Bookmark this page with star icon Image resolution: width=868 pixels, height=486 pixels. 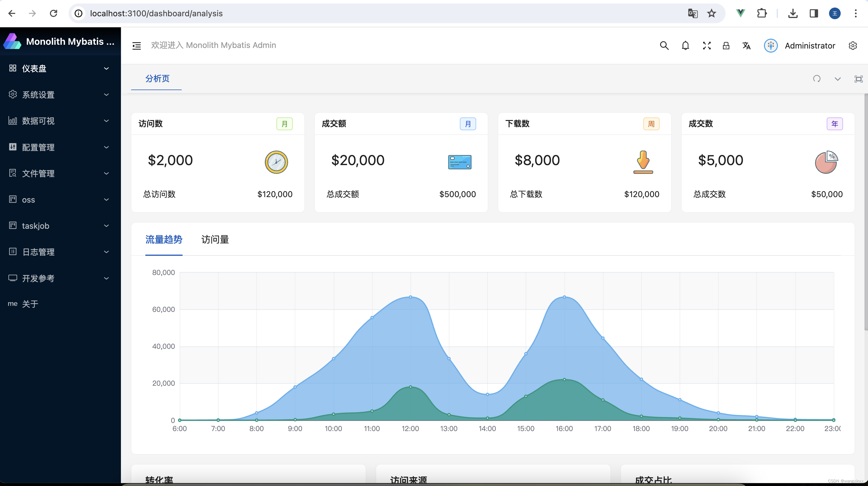tap(711, 13)
